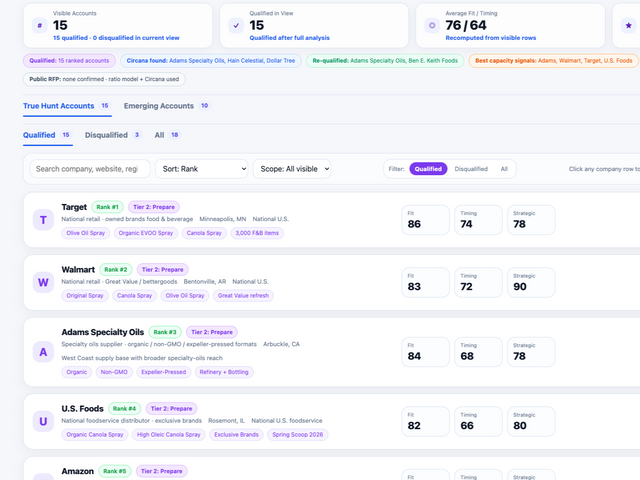The height and width of the screenshot is (480, 640).
Task: Click Adams' Timing score 68
Action: (x=478, y=352)
